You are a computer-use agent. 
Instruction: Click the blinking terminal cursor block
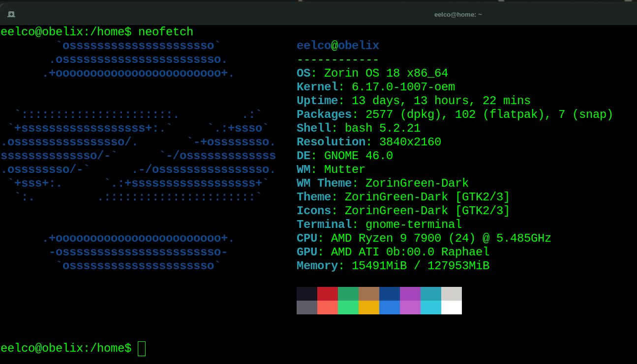tap(142, 348)
